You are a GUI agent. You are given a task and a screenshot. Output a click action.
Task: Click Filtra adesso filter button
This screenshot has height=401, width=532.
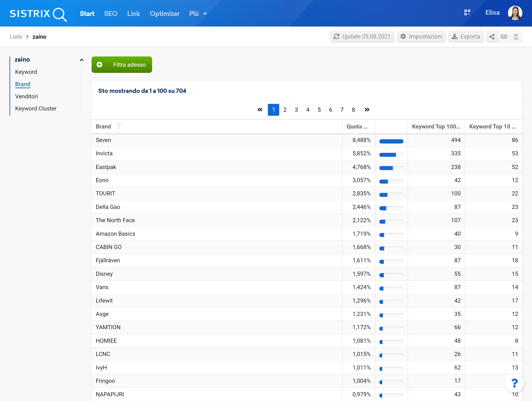click(x=122, y=65)
